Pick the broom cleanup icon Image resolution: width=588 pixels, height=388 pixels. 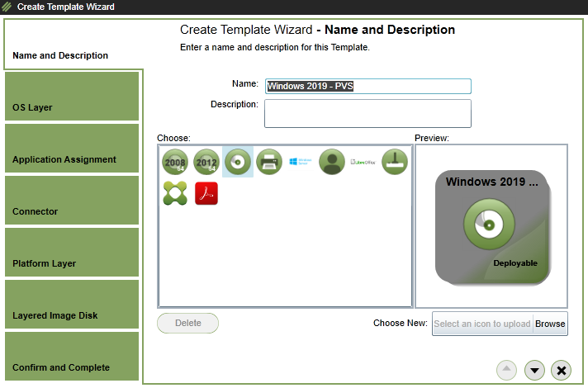click(x=395, y=163)
